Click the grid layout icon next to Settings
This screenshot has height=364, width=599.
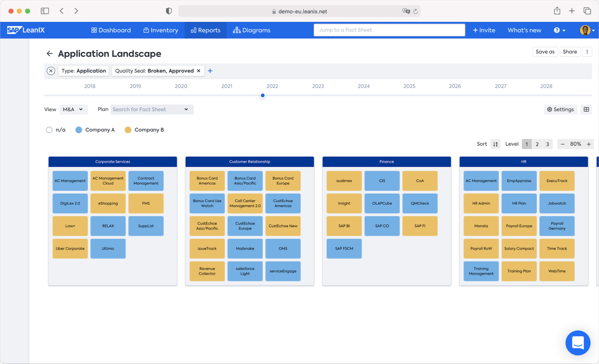586,110
